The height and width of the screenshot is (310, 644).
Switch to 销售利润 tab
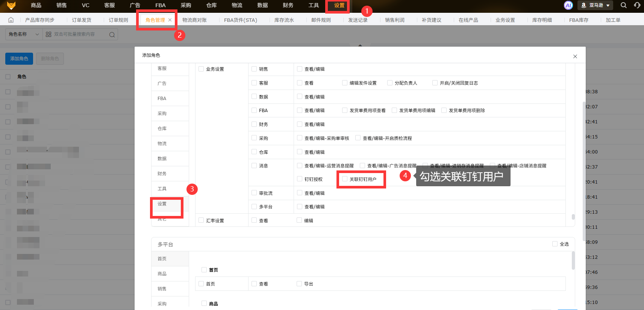tap(395, 20)
